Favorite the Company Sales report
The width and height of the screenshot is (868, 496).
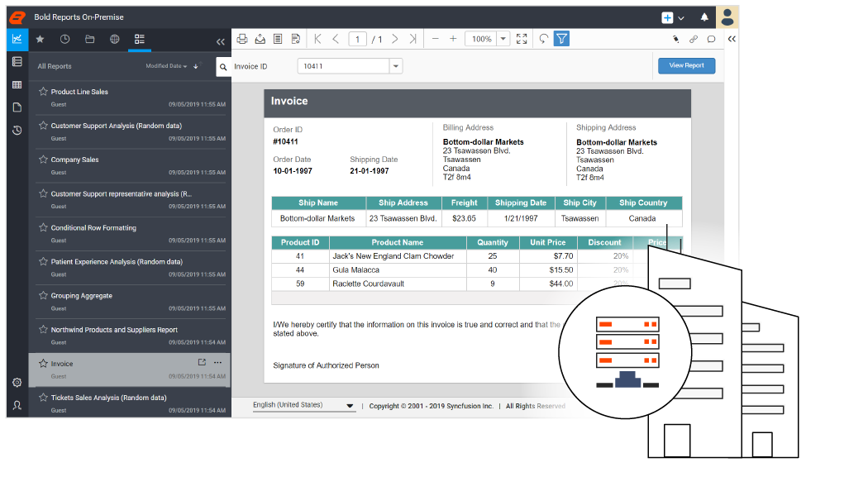[43, 160]
